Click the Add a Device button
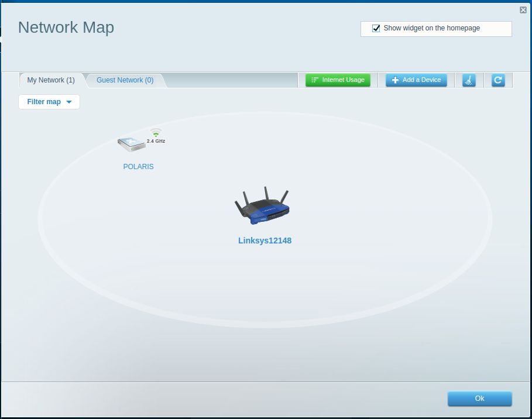Image resolution: width=532 pixels, height=419 pixels. [x=416, y=80]
